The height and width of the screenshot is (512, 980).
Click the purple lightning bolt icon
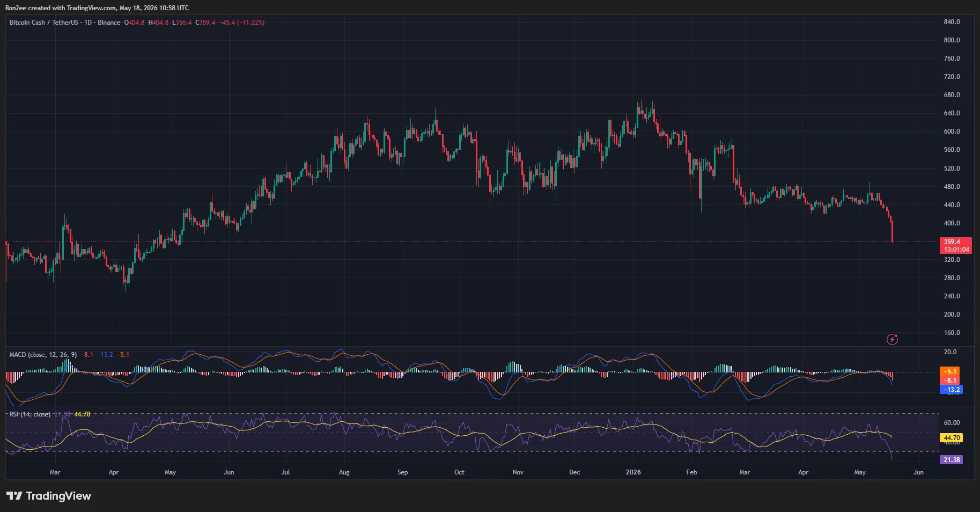(x=892, y=339)
